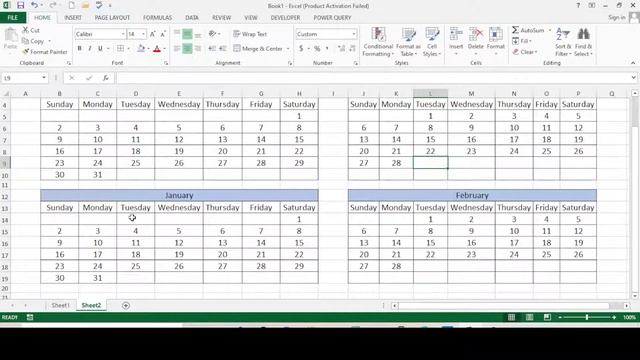
Task: Set center horizontal alignment
Action: pos(187,49)
